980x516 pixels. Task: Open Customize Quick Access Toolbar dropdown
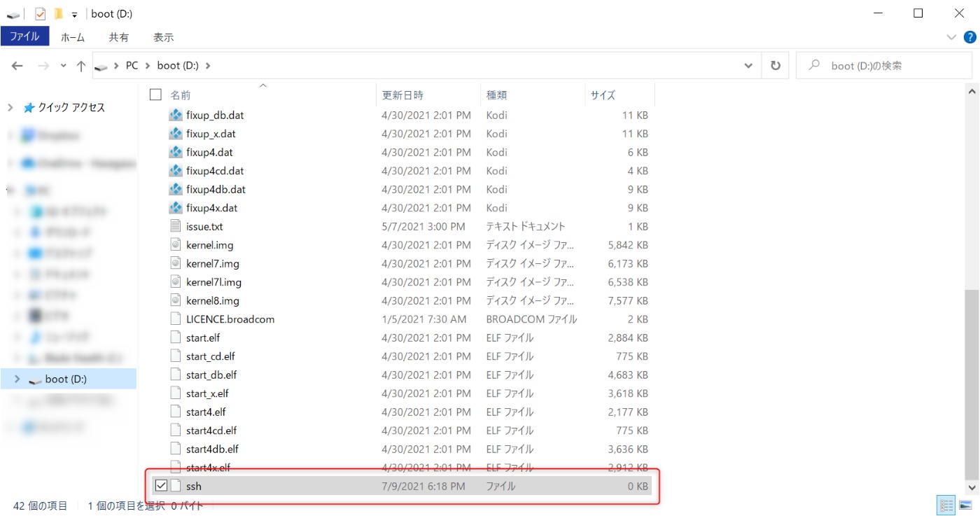tap(74, 14)
